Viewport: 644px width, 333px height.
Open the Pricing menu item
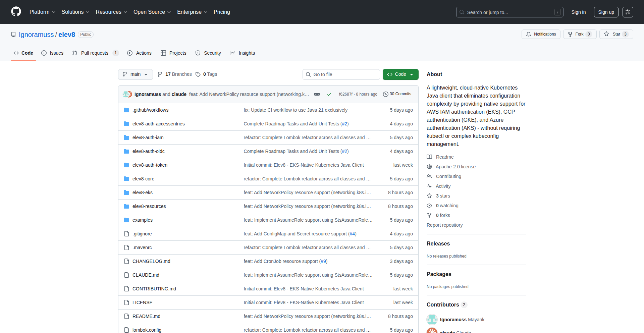tap(222, 12)
